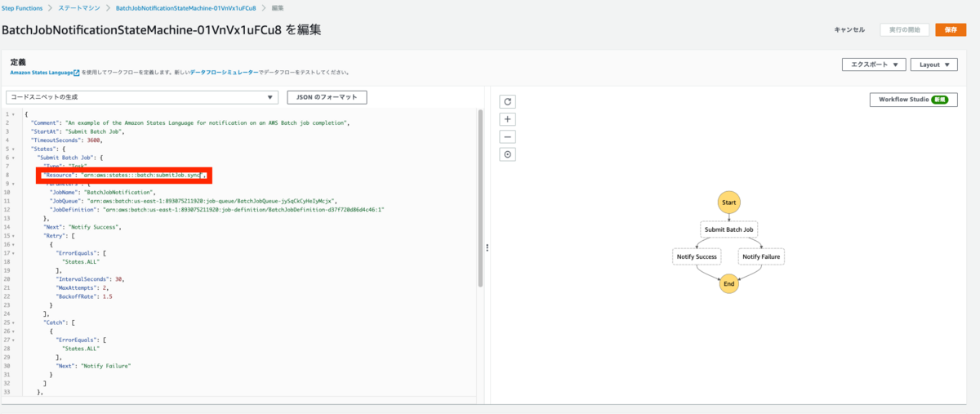Open the Amazon States Language external link icon

coord(77,73)
